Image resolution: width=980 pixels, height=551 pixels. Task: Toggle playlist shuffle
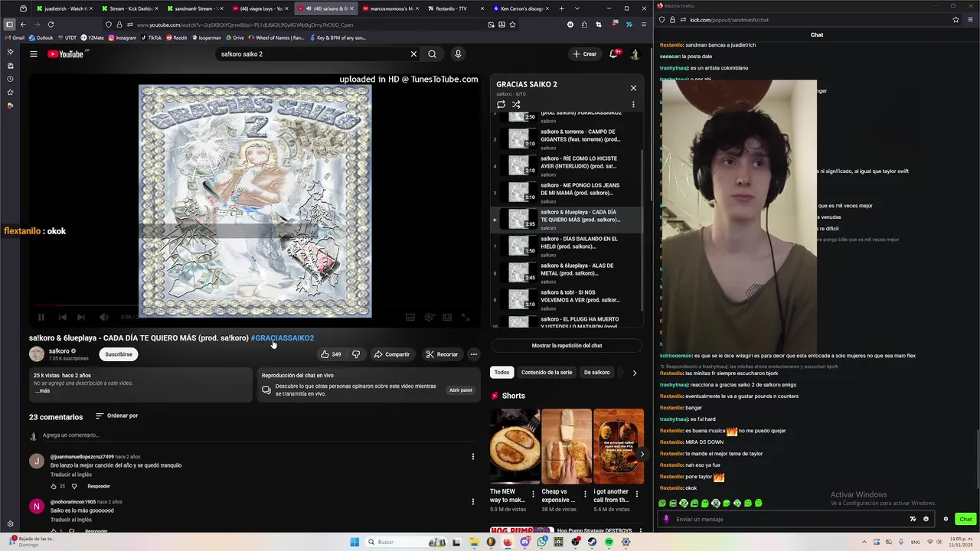(x=516, y=105)
